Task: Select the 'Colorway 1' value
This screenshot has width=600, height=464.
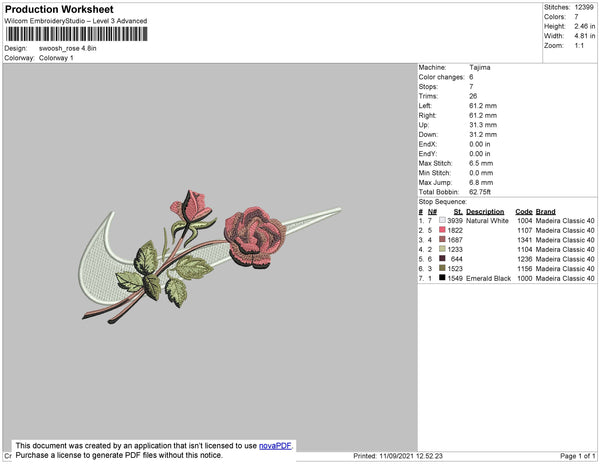Action: tap(56, 58)
